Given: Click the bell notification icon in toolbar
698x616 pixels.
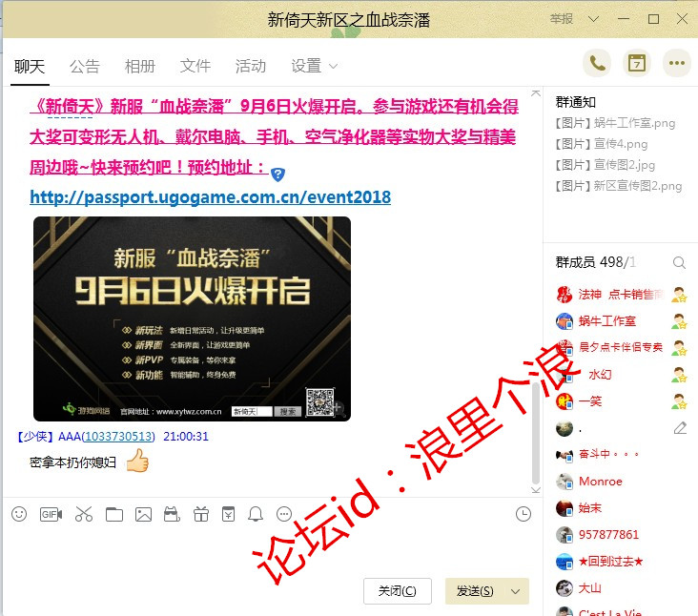Looking at the screenshot, I should point(256,514).
